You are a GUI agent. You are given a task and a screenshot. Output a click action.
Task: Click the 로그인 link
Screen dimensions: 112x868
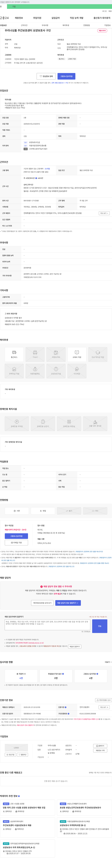coord(105,11)
